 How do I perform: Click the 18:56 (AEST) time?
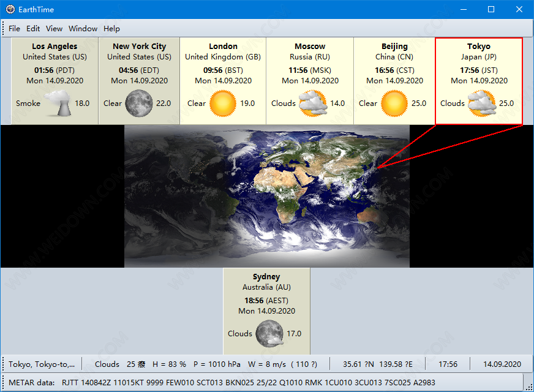pyautogui.click(x=266, y=300)
